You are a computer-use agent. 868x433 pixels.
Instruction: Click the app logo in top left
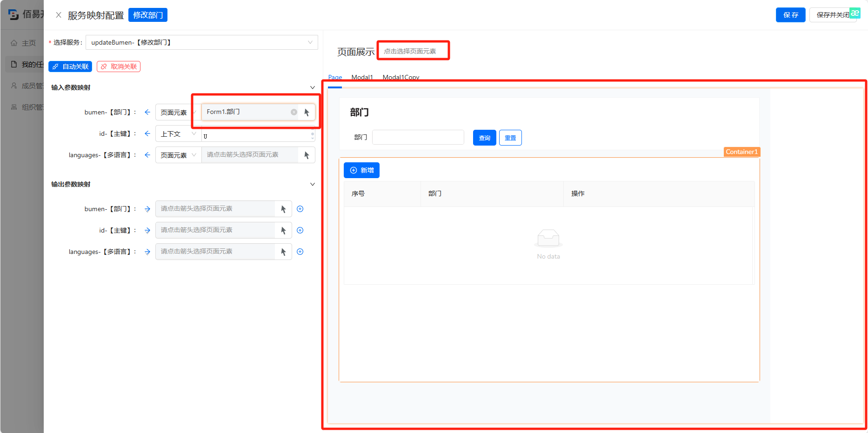click(13, 14)
